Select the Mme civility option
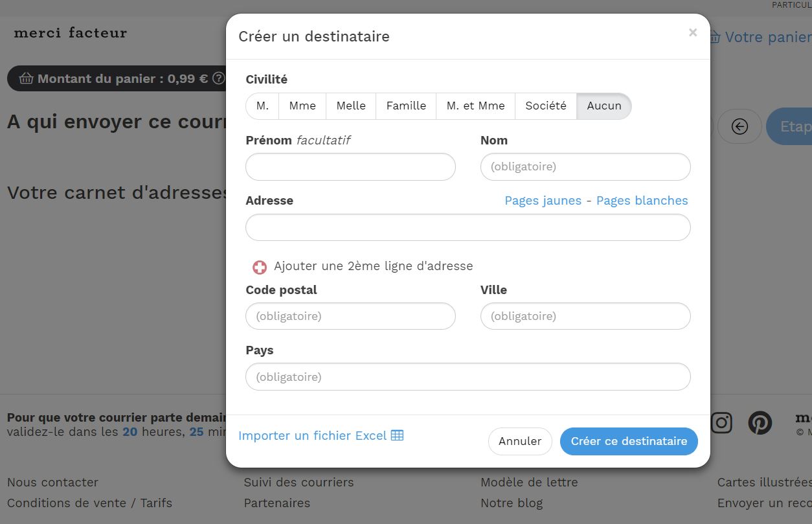 coord(302,106)
